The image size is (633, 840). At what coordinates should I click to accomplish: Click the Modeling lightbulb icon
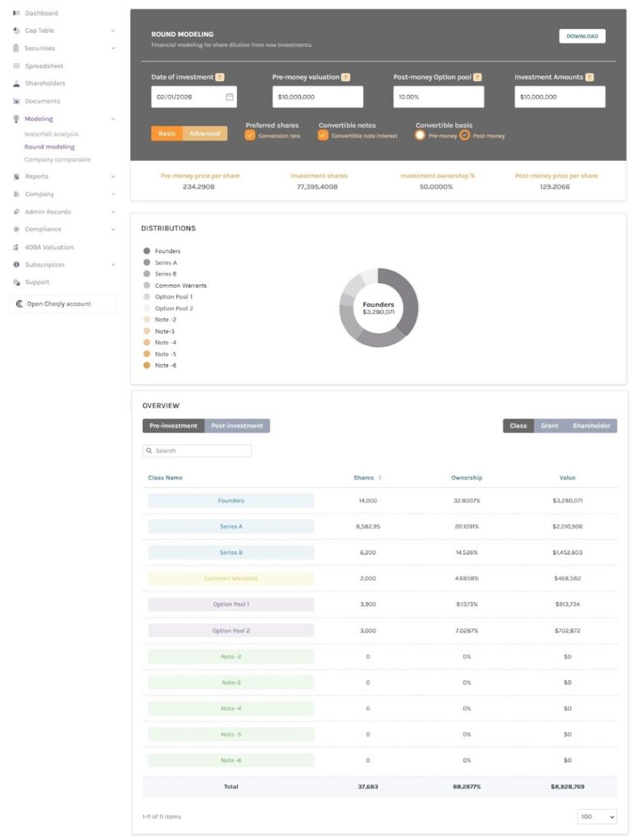coord(16,119)
